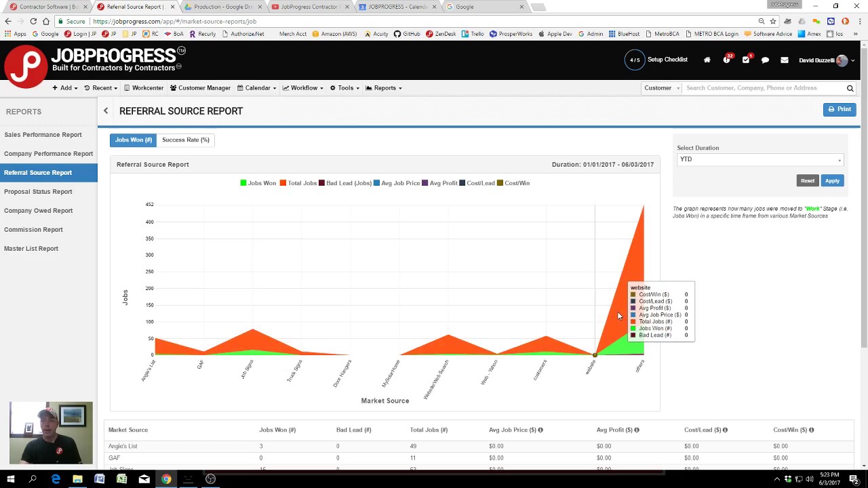The height and width of the screenshot is (488, 868).
Task: Click info icon next to Avg Job Price ($)
Action: click(x=540, y=430)
